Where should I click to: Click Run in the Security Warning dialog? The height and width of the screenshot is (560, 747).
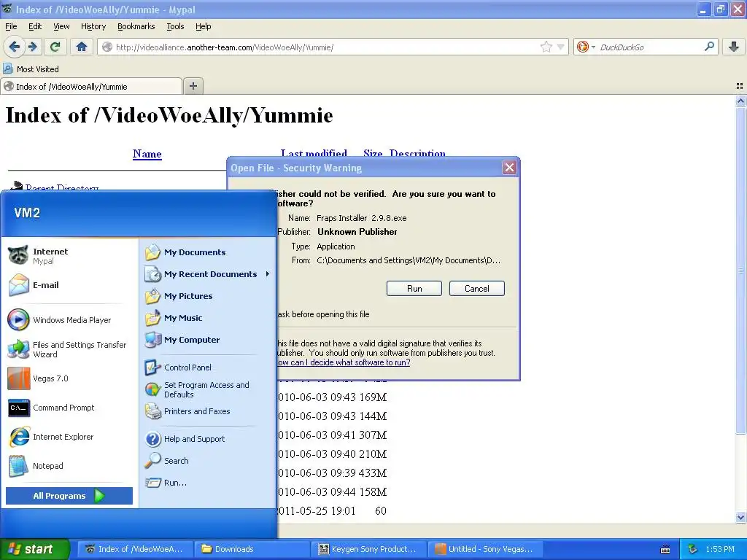[x=414, y=289]
